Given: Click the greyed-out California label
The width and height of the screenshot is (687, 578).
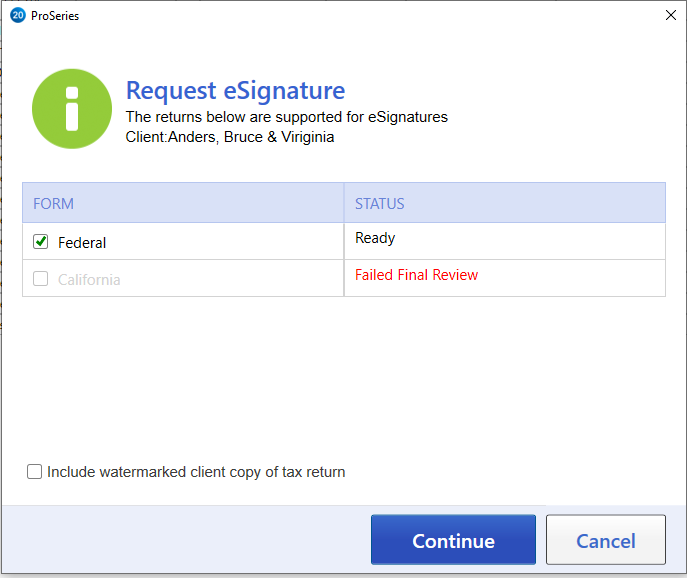Looking at the screenshot, I should (x=89, y=280).
